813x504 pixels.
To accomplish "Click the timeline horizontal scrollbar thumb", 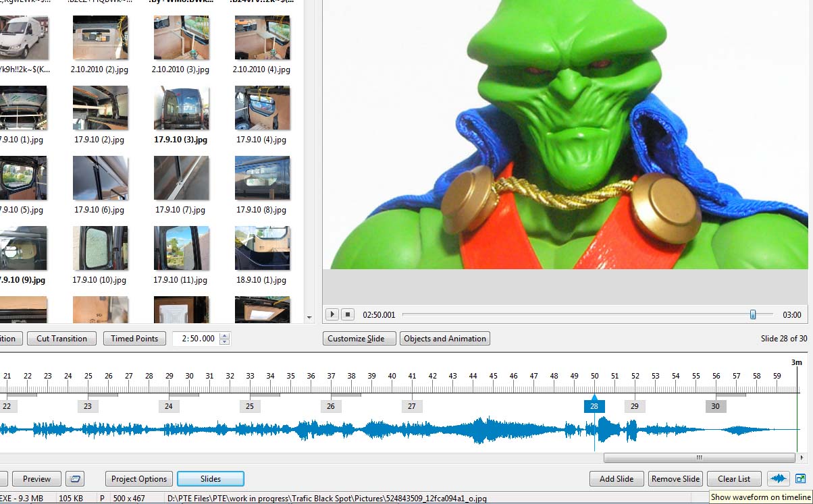I will 699,457.
